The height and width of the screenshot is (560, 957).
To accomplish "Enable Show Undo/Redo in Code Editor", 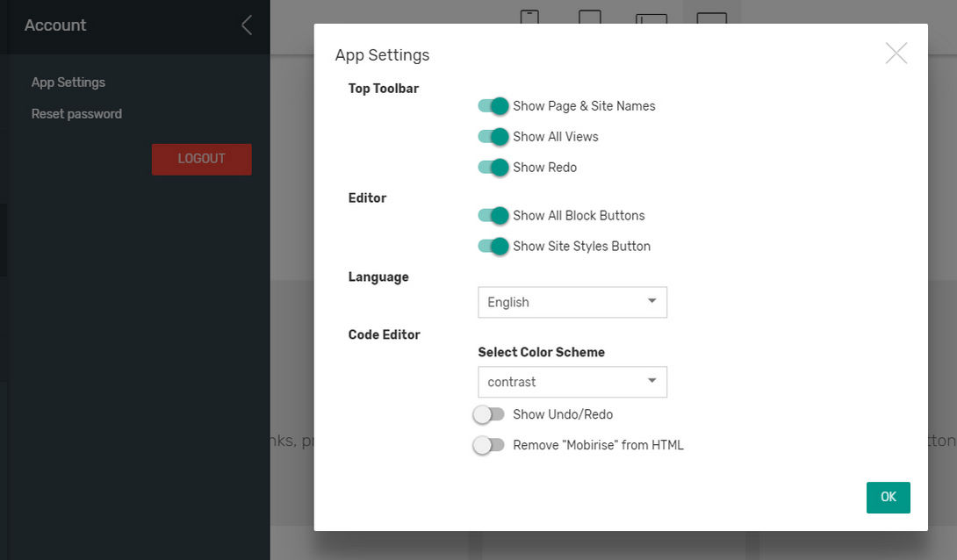I will click(x=489, y=414).
